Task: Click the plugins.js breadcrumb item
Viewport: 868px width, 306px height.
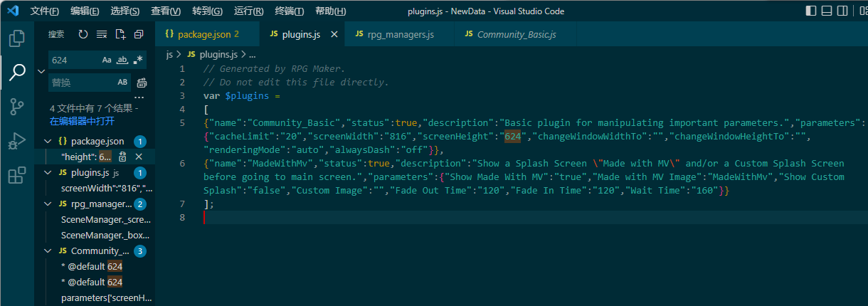Action: point(213,54)
